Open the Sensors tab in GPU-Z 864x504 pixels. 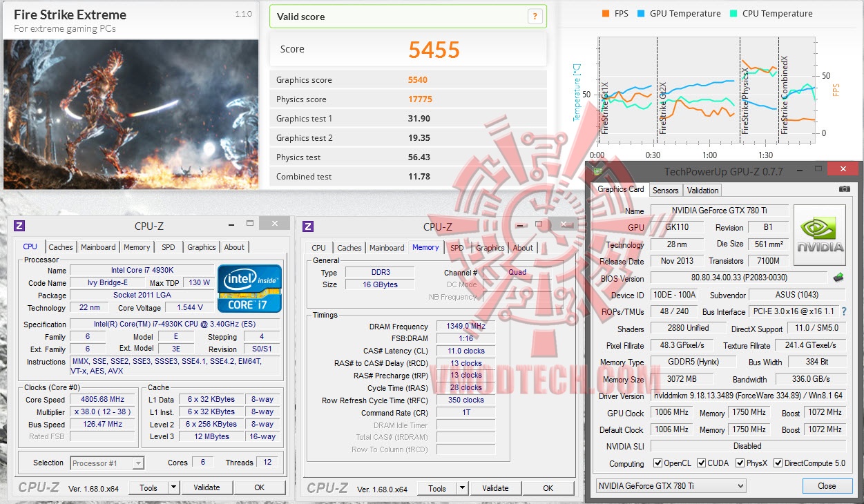click(666, 191)
